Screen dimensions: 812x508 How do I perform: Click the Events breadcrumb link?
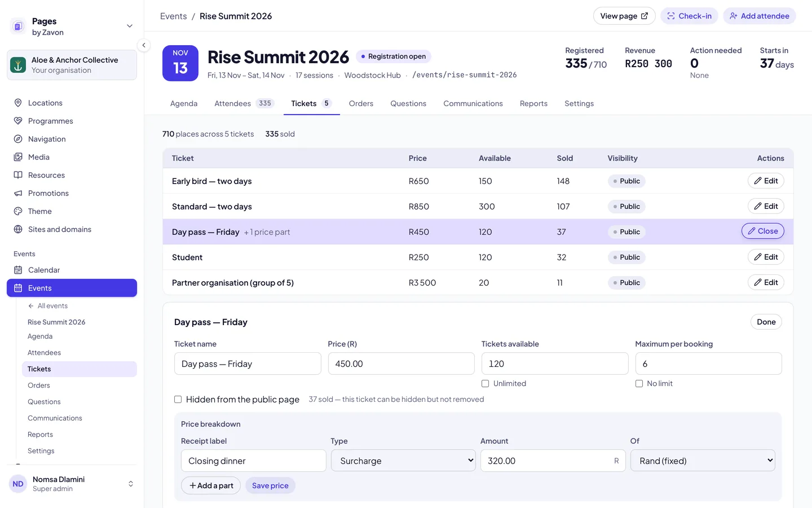click(x=174, y=16)
